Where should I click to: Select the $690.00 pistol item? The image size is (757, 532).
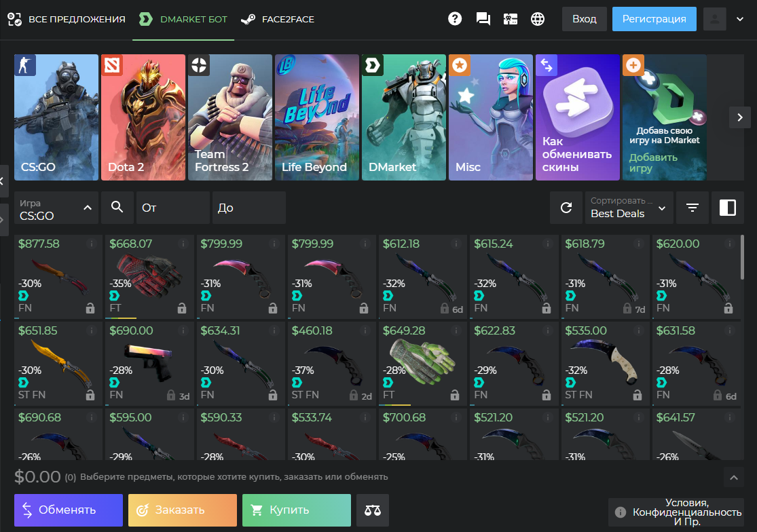(149, 364)
